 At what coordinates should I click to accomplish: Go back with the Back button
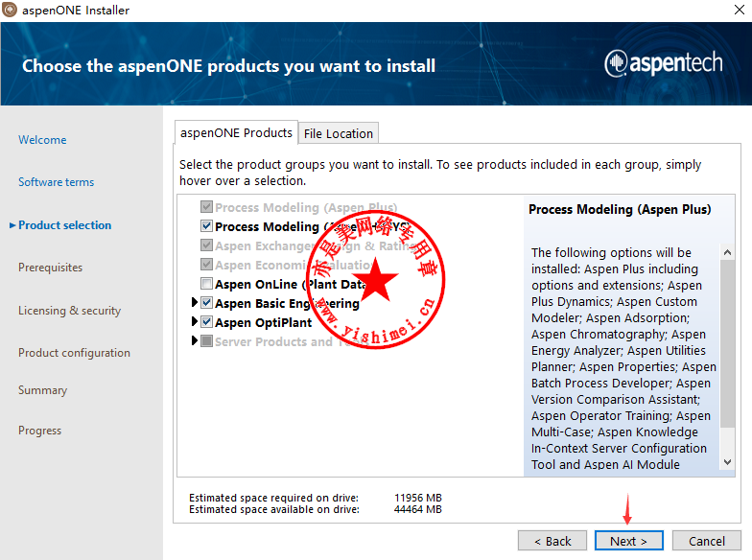(x=552, y=541)
